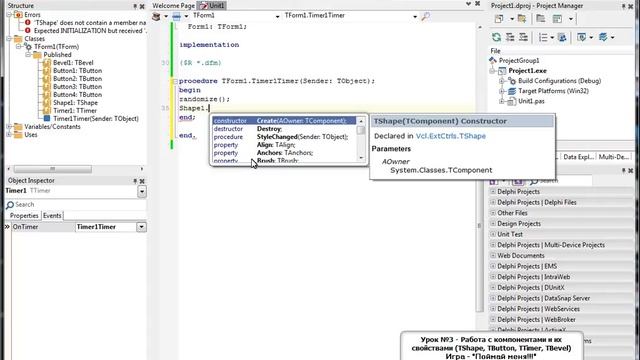Expand Delphi Projects | Delphi Files category
This screenshot has height=360, width=640.
coord(493,202)
